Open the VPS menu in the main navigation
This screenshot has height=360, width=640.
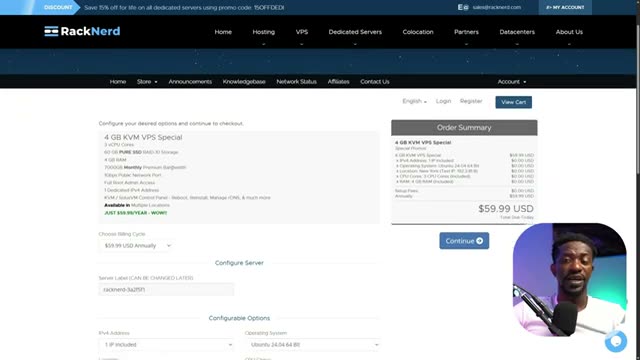point(302,32)
